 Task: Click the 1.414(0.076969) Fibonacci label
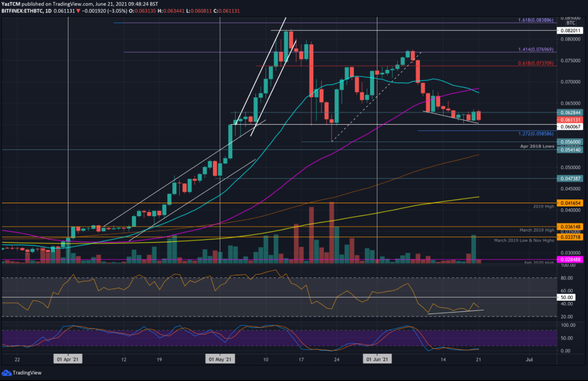point(536,49)
